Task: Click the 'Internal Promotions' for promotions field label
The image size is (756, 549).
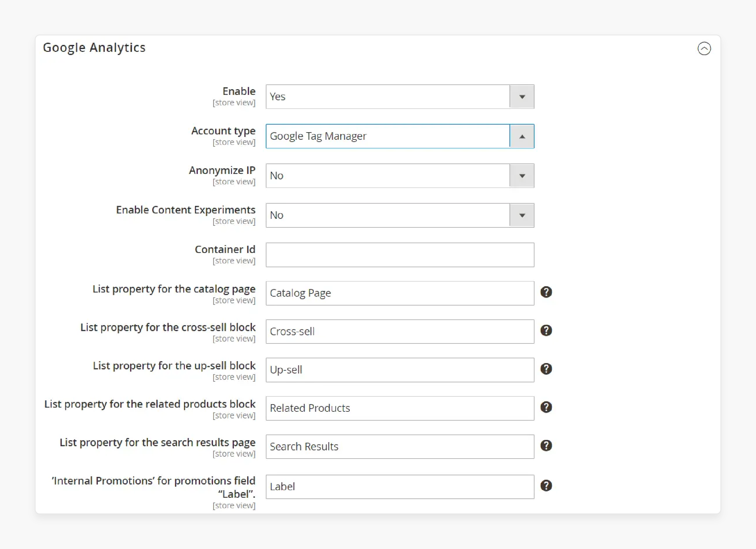Action: [x=153, y=487]
